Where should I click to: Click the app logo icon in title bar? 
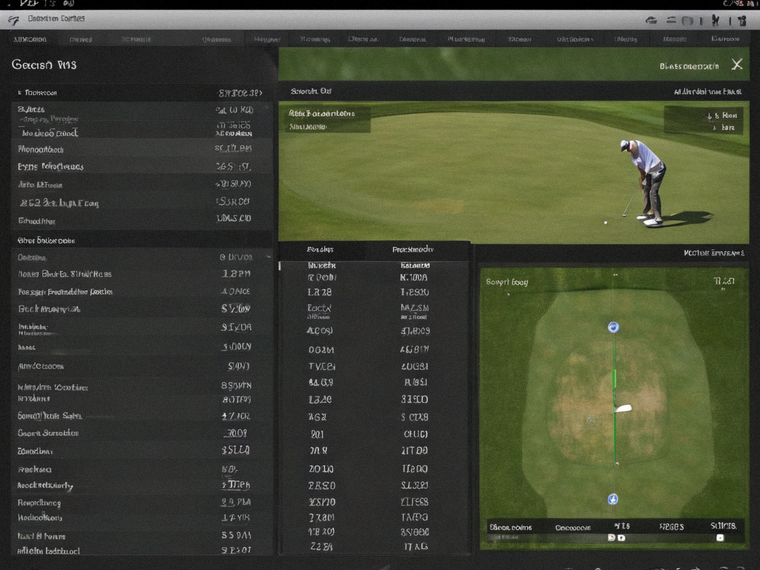click(14, 20)
